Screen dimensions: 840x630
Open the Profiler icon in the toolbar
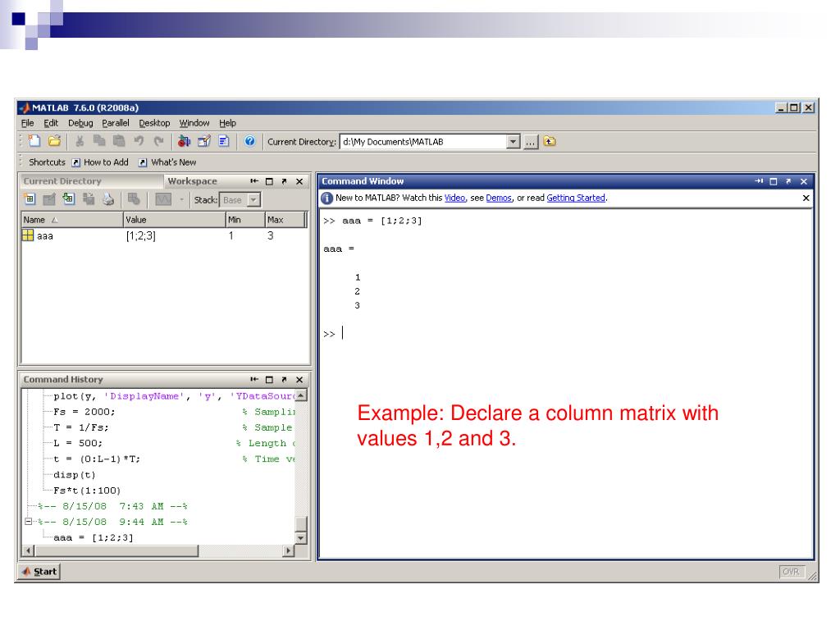click(x=221, y=142)
